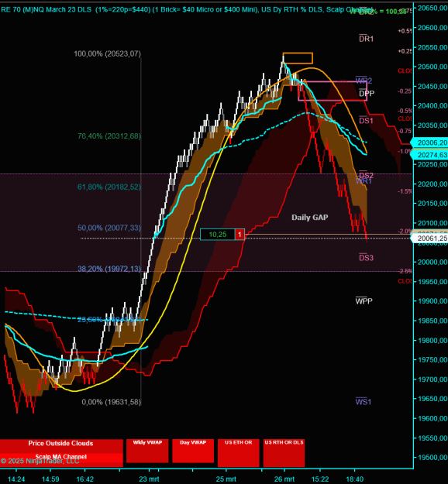Click the Scalp MA Channel status bar
This screenshot has width=448, height=484.
pyautogui.click(x=61, y=460)
